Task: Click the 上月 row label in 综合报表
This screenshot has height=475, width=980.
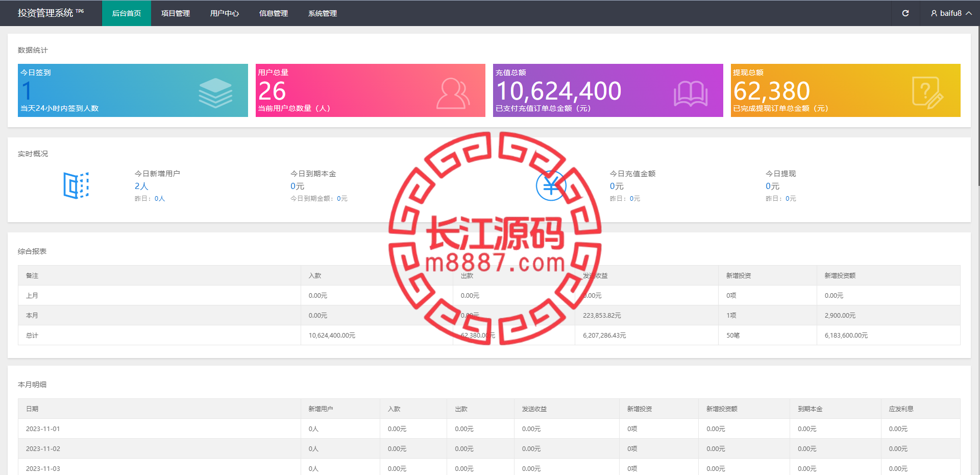Action: pyautogui.click(x=32, y=296)
